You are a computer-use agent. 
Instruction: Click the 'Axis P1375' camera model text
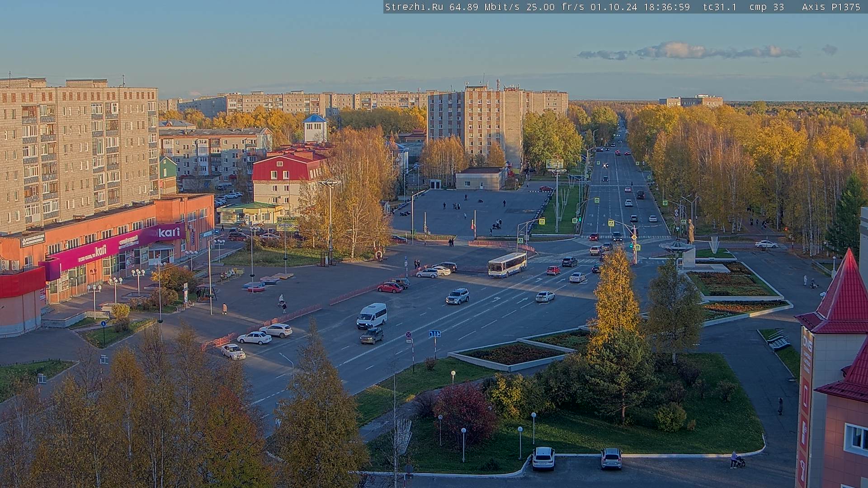coord(831,7)
